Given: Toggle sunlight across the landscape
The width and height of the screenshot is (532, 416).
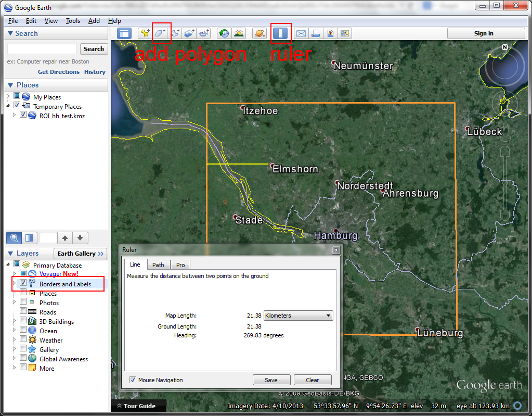Looking at the screenshot, I should (x=239, y=33).
